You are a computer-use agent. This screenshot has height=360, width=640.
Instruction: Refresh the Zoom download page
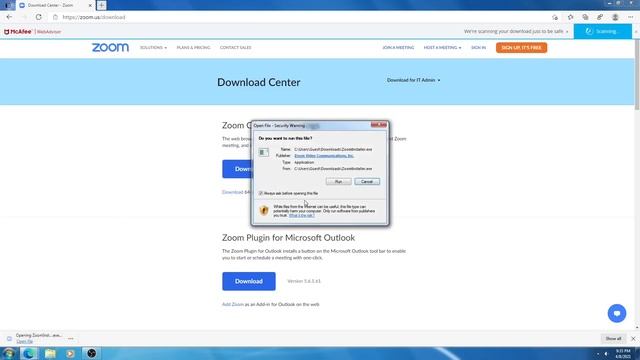click(x=38, y=17)
